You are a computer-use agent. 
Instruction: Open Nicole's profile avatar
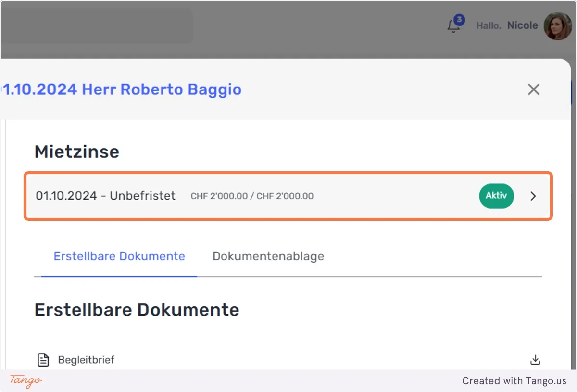(558, 26)
